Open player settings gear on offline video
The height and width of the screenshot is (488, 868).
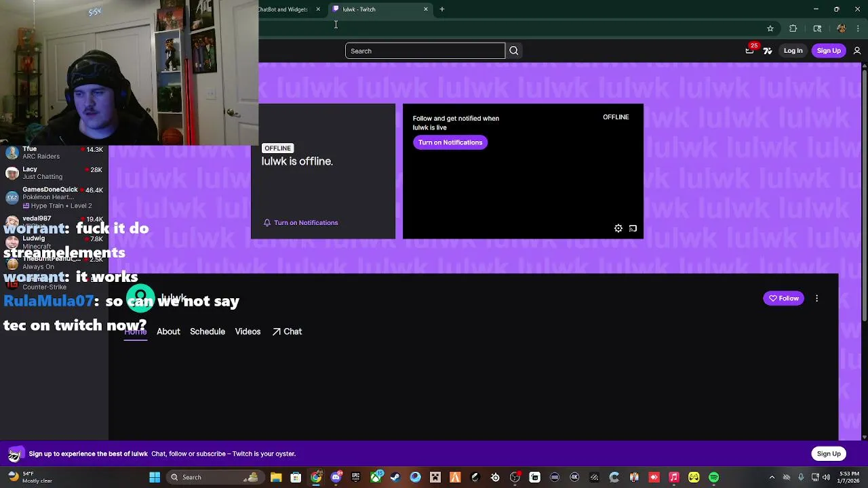click(618, 228)
